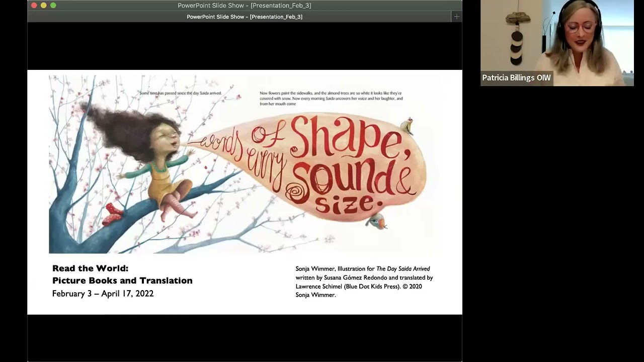Click the large red word 'Shape'
This screenshot has width=644, height=362.
click(351, 138)
